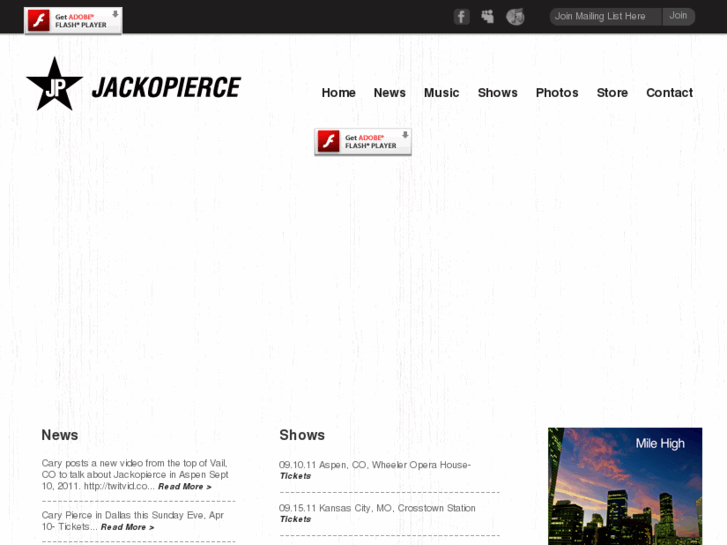Open the MySpace icon link
This screenshot has width=727, height=545.
point(488,17)
